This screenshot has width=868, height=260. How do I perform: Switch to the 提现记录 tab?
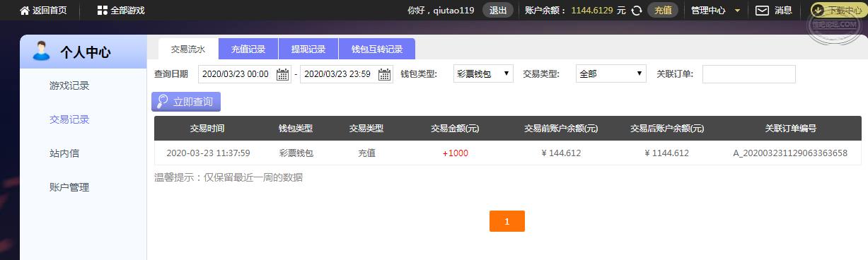coord(308,49)
